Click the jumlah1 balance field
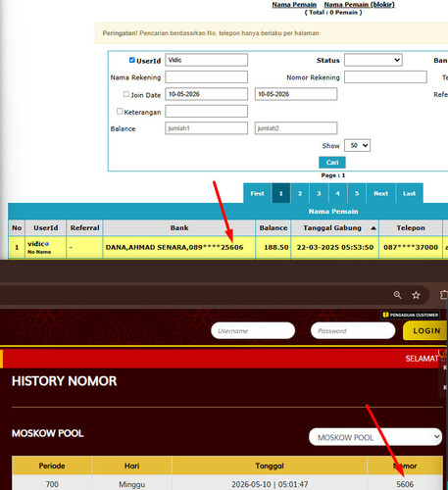The image size is (448, 490). tap(206, 128)
